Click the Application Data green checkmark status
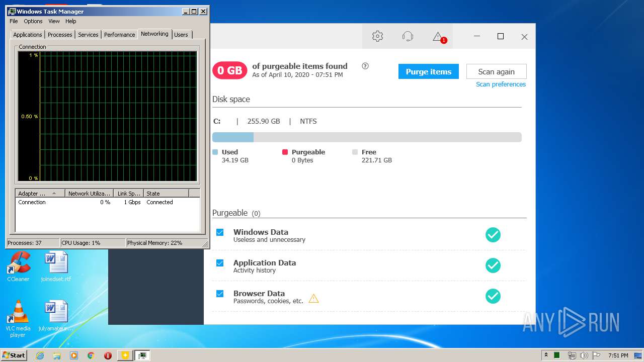Image resolution: width=644 pixels, height=362 pixels. click(493, 265)
